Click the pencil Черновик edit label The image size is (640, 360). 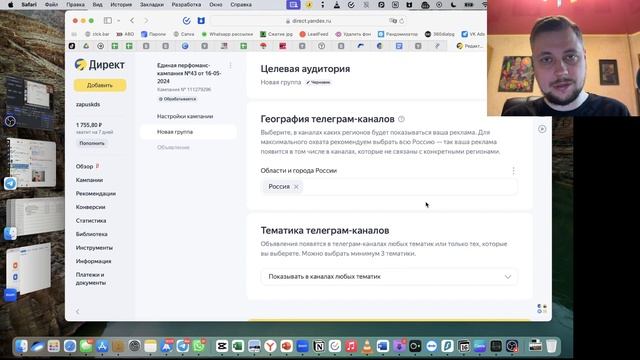[318, 82]
